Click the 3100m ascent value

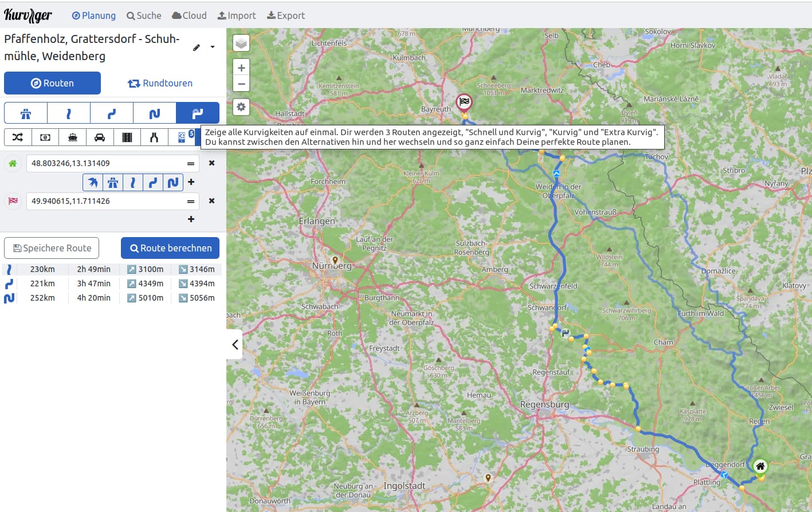point(151,269)
